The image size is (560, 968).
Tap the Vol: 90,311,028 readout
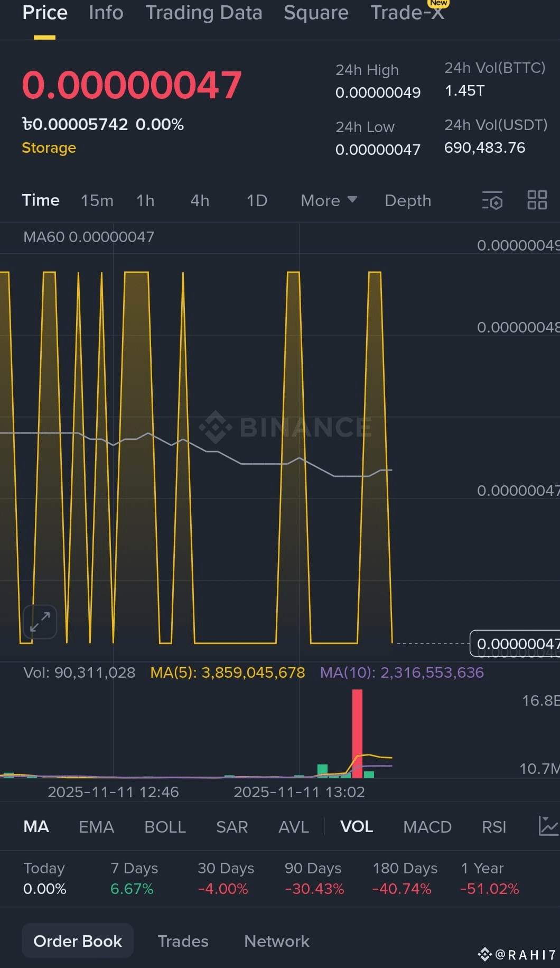[79, 672]
